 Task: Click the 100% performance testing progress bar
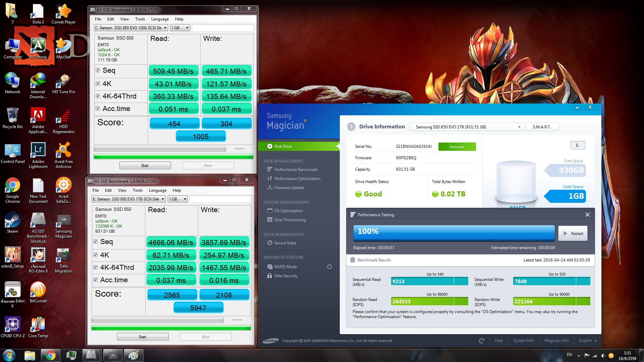453,232
